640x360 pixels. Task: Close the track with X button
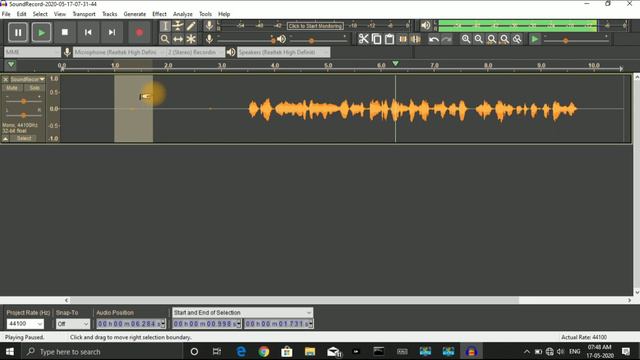[x=5, y=79]
